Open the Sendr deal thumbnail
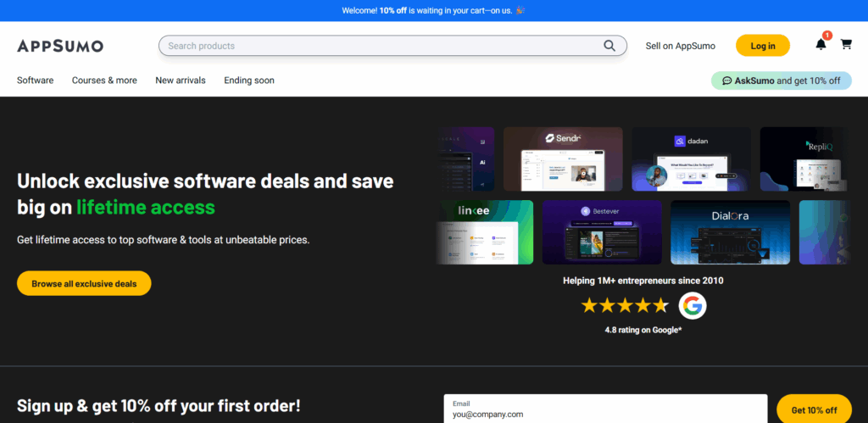The image size is (868, 423). pos(563,159)
